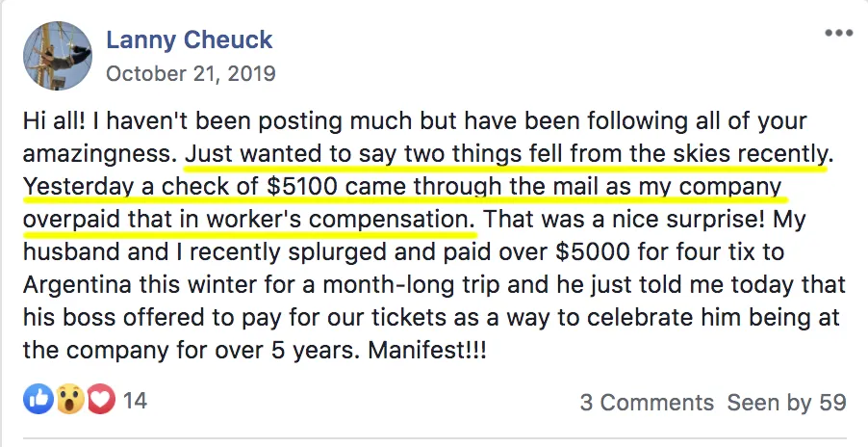Click the blue thumbs-up Like reaction icon
The image size is (868, 447).
[x=38, y=400]
